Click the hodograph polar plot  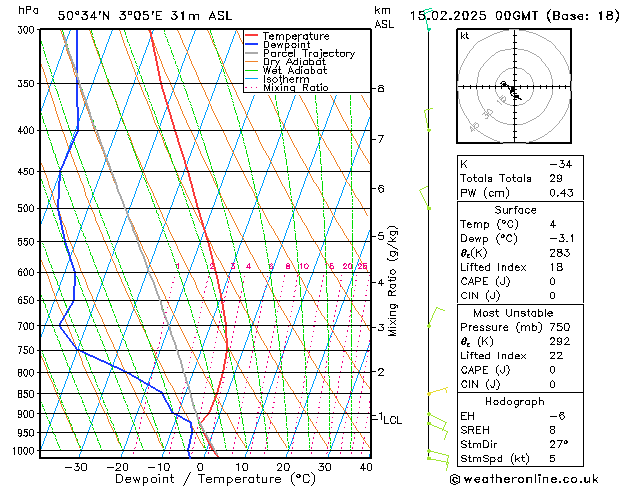point(514,86)
